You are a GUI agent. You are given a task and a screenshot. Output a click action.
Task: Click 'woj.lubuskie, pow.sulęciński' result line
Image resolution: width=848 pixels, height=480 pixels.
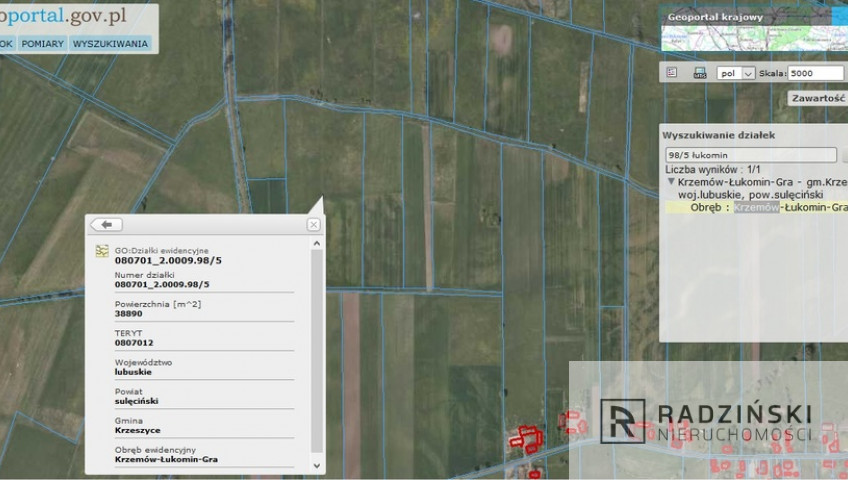tap(751, 195)
